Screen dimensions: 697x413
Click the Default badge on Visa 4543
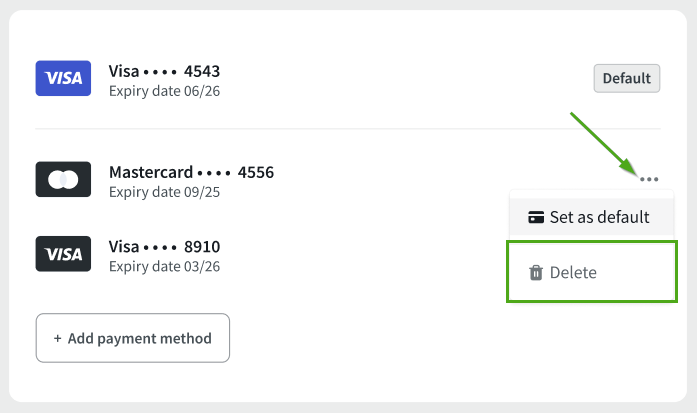tap(627, 78)
